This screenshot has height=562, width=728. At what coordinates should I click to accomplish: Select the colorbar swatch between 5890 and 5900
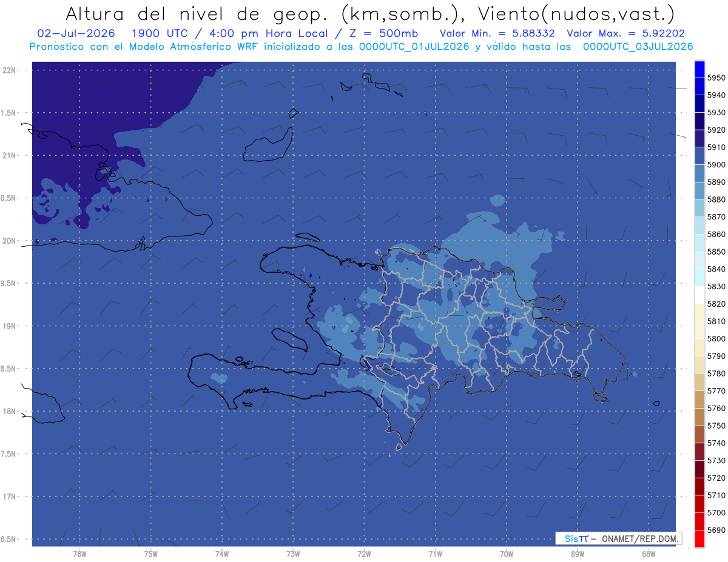coord(699,173)
